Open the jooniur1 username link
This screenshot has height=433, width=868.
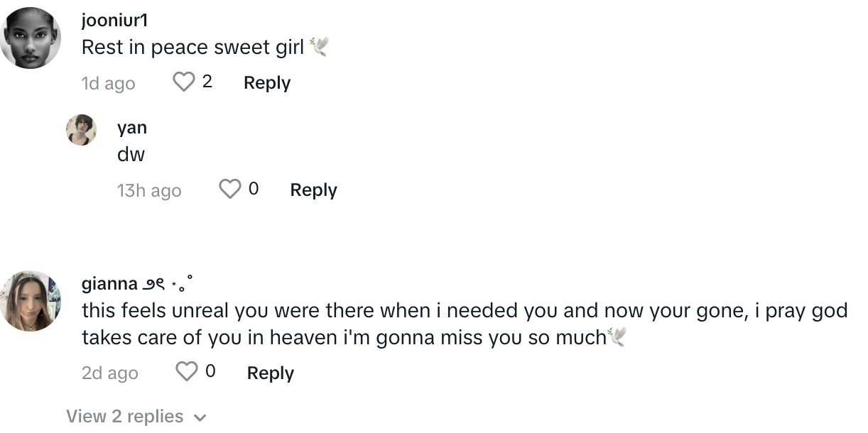click(x=114, y=21)
